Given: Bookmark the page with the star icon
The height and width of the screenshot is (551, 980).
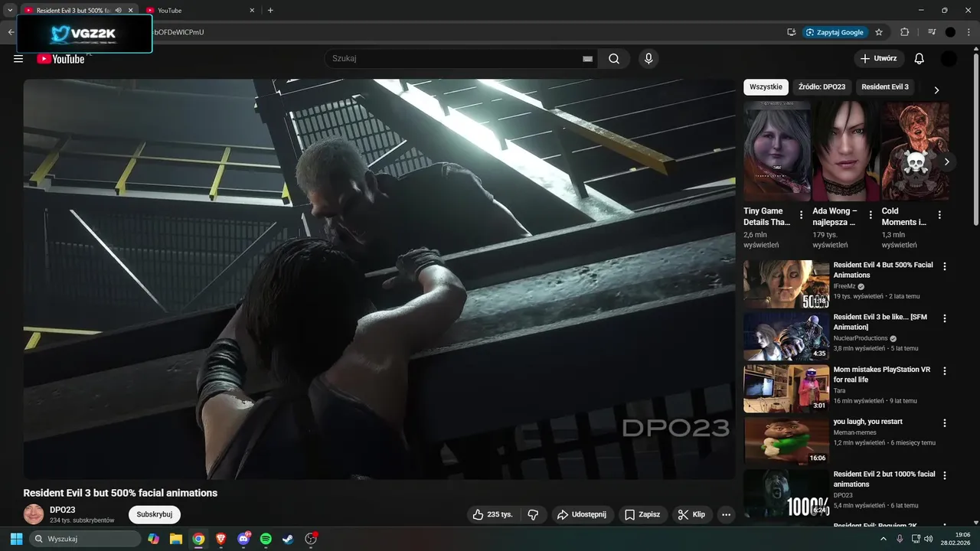Looking at the screenshot, I should coord(879,32).
